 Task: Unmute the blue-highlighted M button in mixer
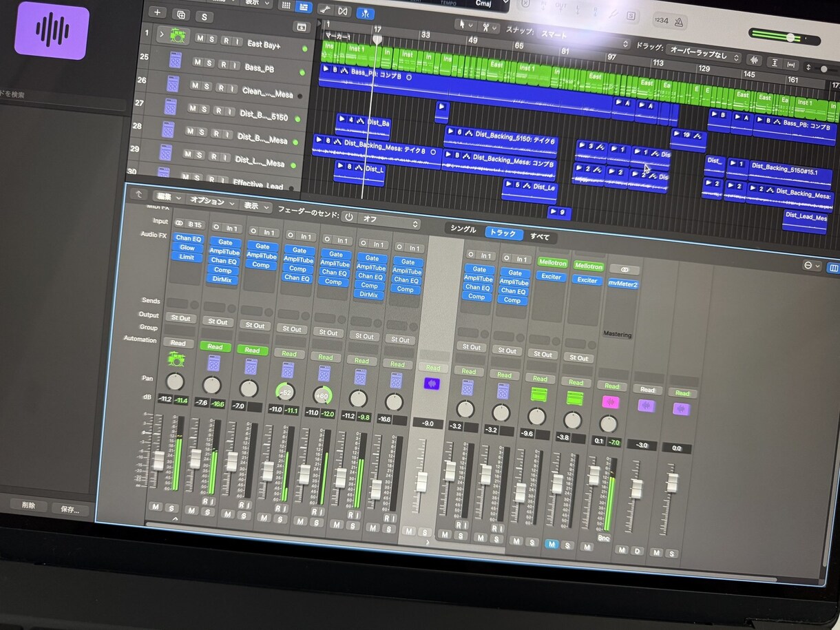(x=552, y=544)
